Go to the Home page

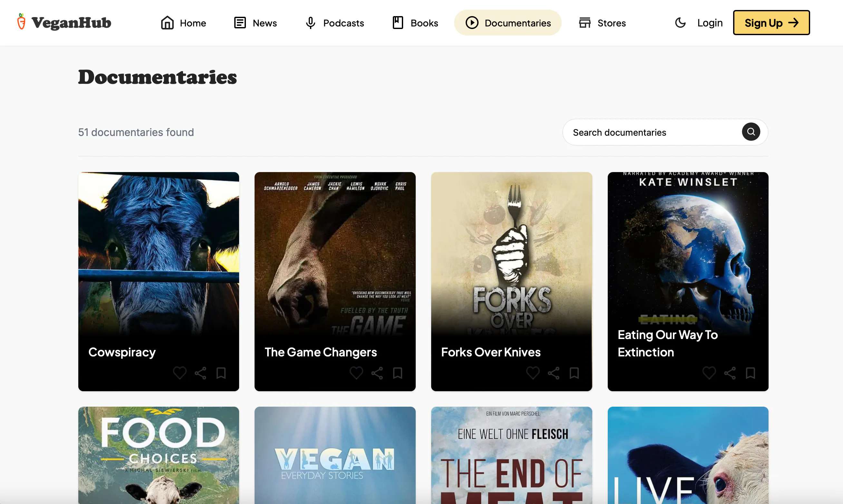point(183,23)
